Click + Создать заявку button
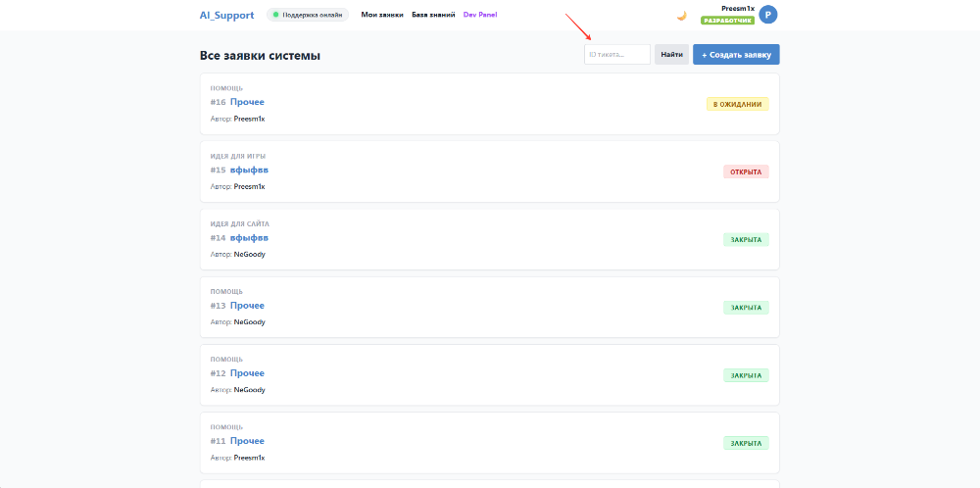The height and width of the screenshot is (488, 980). (736, 54)
